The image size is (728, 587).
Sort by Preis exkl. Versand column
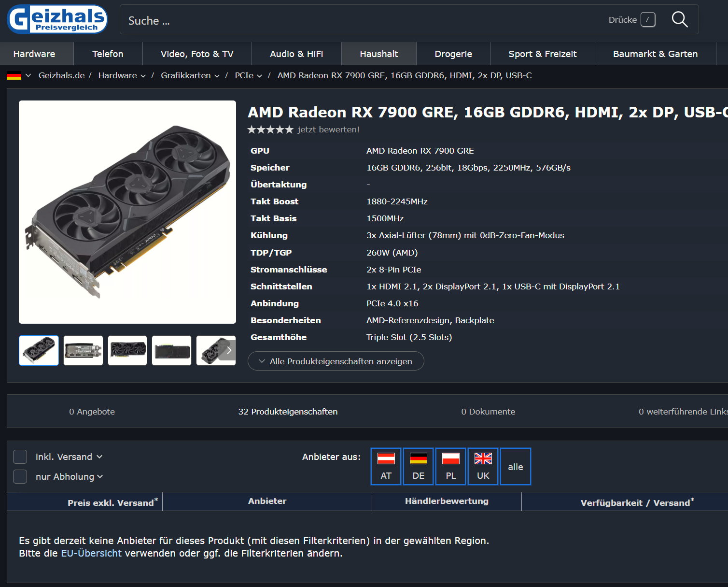[112, 502]
